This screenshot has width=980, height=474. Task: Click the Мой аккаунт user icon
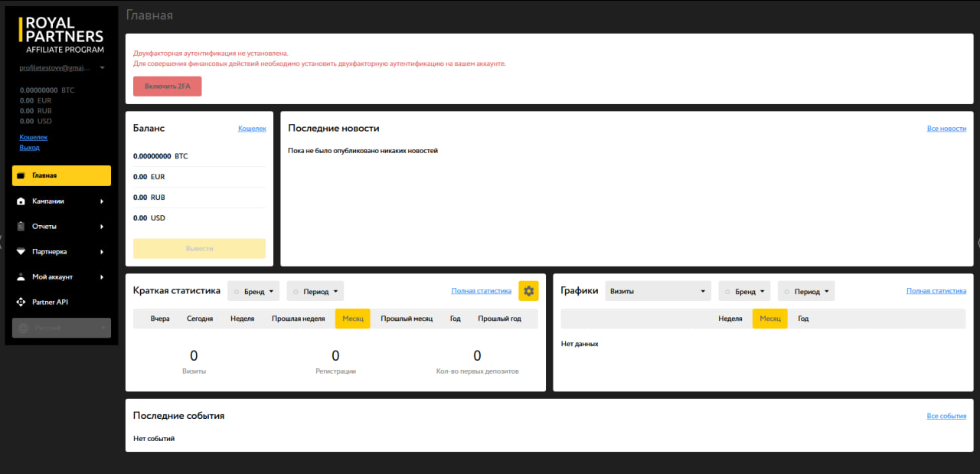(x=21, y=277)
